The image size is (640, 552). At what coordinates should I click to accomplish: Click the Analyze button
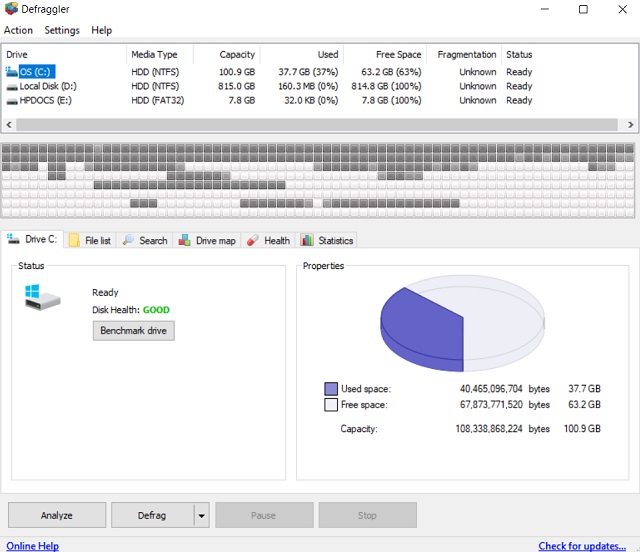57,515
